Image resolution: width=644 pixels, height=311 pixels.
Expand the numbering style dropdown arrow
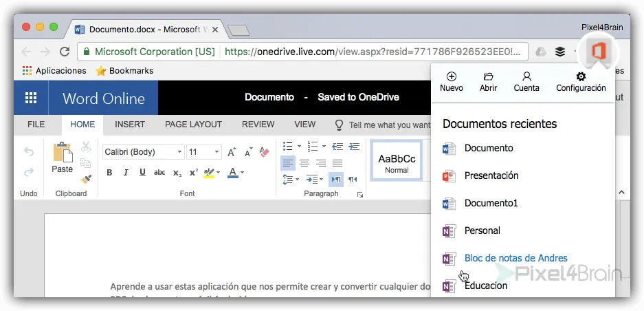(324, 146)
